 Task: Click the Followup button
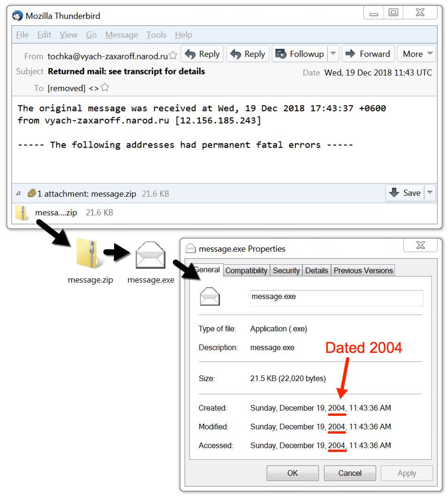coord(300,54)
